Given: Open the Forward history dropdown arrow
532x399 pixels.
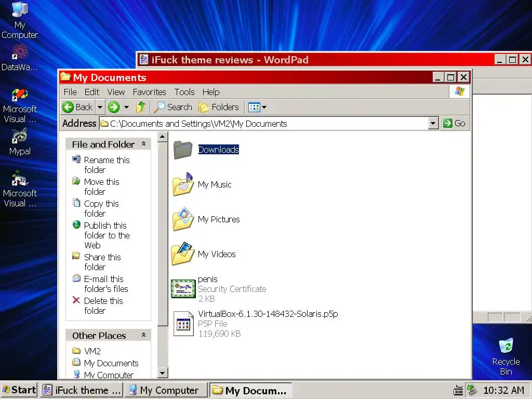Looking at the screenshot, I should 126,107.
